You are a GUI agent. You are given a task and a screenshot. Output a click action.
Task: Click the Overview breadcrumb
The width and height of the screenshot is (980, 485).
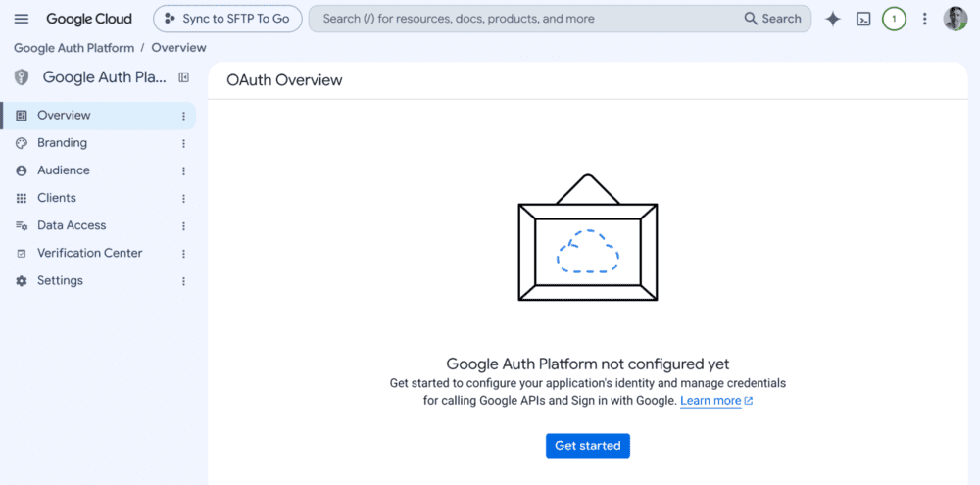(x=178, y=48)
